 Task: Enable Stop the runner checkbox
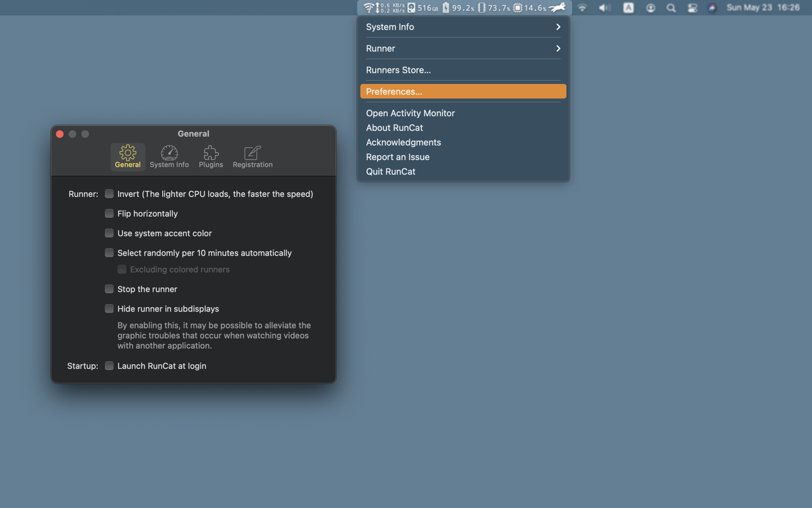(x=109, y=289)
